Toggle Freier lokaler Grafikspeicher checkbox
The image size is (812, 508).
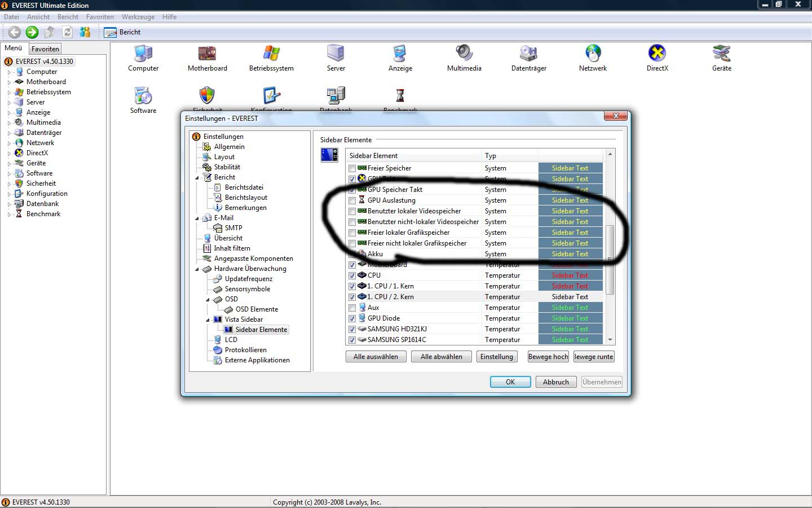[x=352, y=233]
